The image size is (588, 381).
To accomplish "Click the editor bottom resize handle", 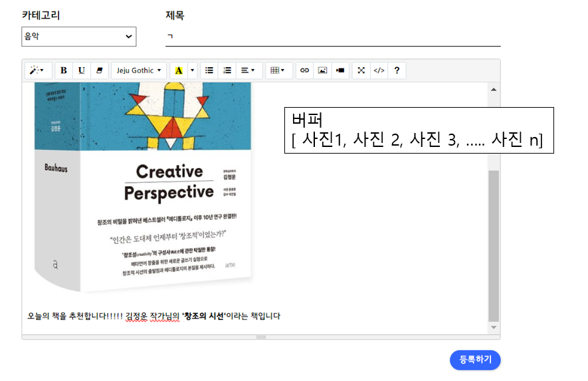I will pos(261,337).
